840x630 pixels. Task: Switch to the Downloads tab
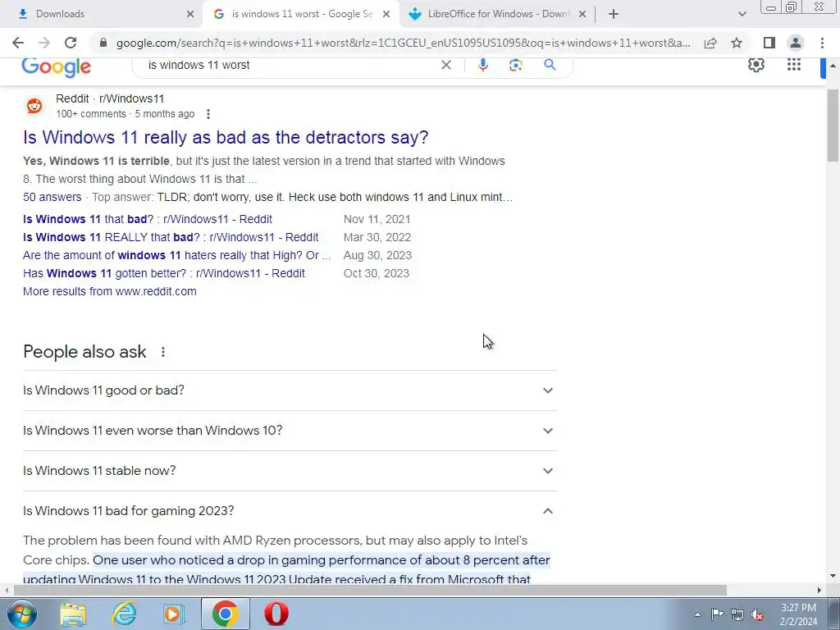102,15
